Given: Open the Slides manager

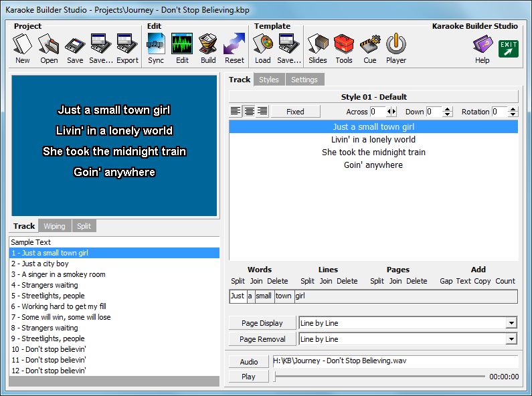Looking at the screenshot, I should point(318,48).
